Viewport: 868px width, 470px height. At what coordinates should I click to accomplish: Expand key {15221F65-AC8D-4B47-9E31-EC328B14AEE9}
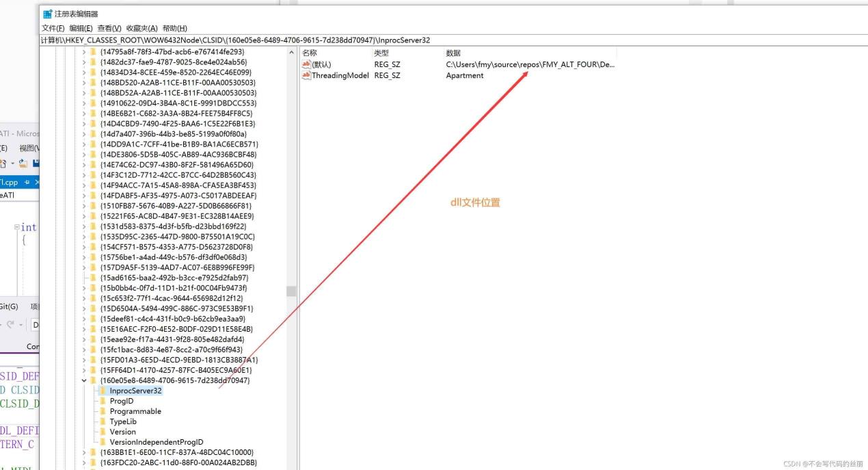tap(84, 216)
